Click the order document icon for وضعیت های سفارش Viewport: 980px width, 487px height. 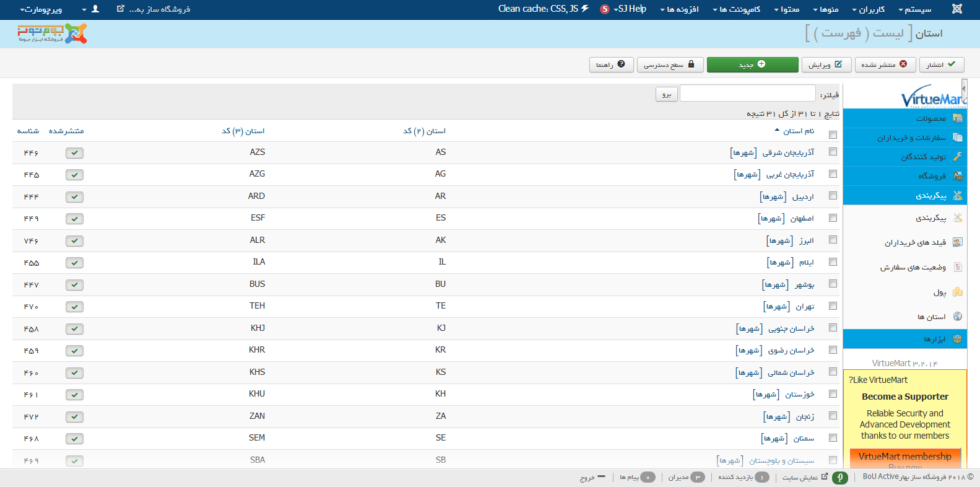click(958, 267)
